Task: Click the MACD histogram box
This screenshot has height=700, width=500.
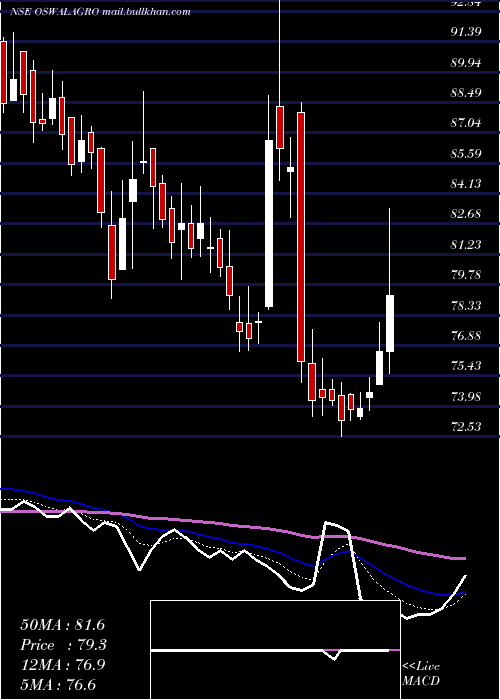Action: (x=275, y=650)
